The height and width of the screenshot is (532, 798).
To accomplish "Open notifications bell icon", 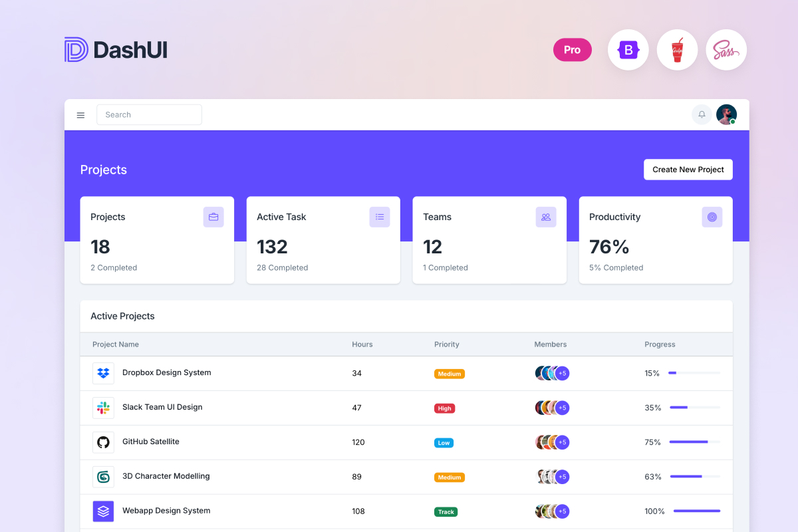I will [702, 114].
